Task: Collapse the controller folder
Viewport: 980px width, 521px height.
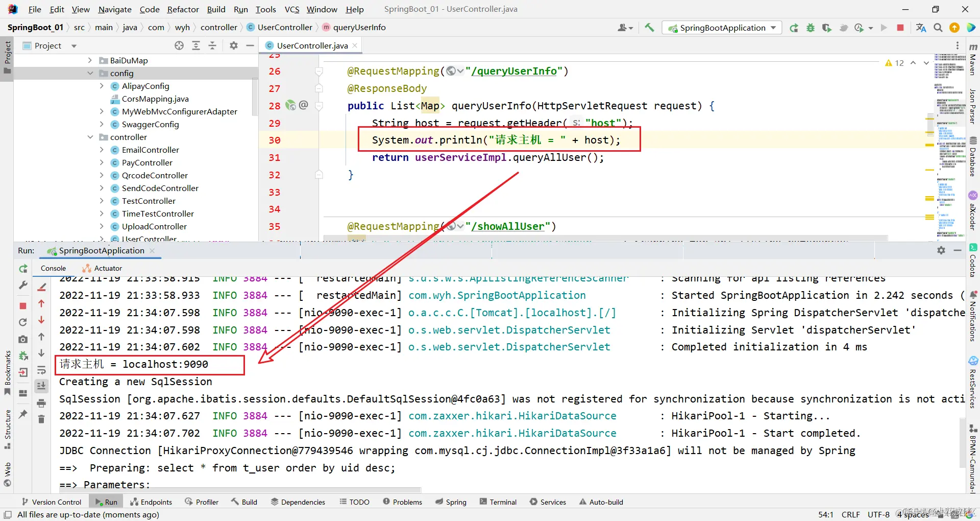Action: [x=90, y=137]
